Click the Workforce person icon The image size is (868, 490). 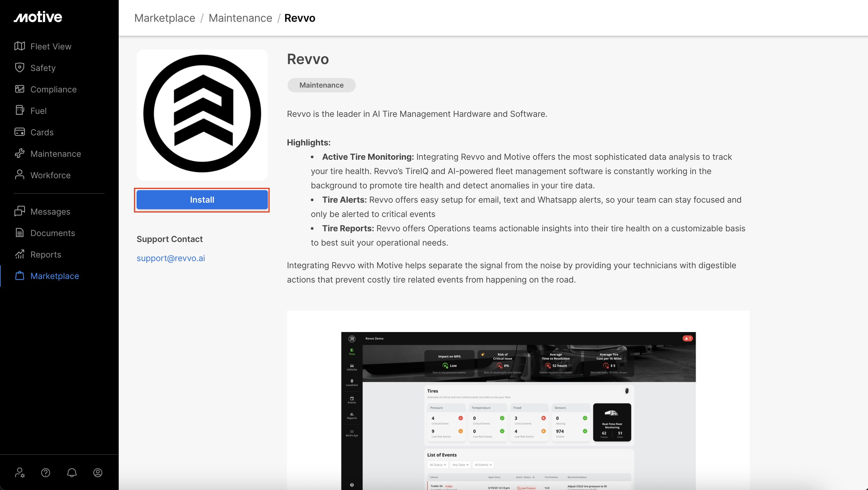click(x=20, y=175)
